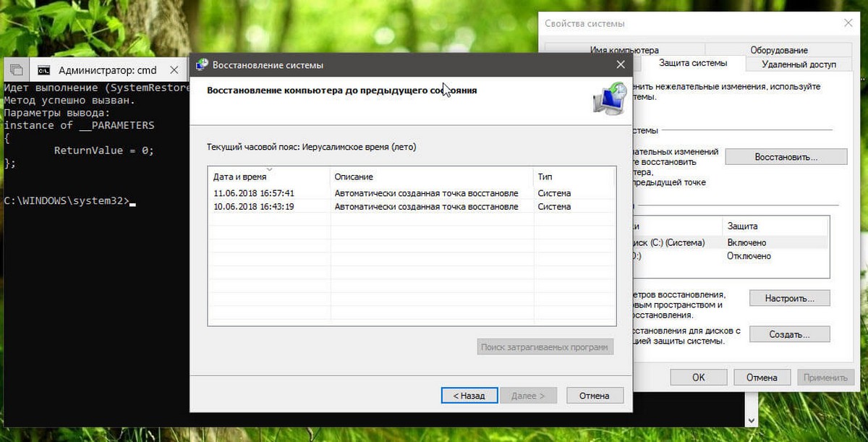
Task: Select the drive row marked Включено
Action: 729,242
